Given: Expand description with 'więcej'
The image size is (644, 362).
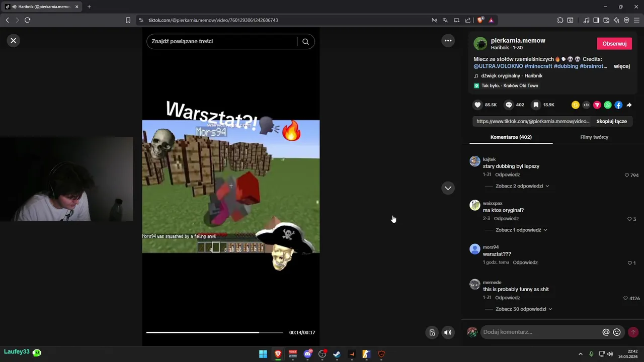Looking at the screenshot, I should 622,66.
